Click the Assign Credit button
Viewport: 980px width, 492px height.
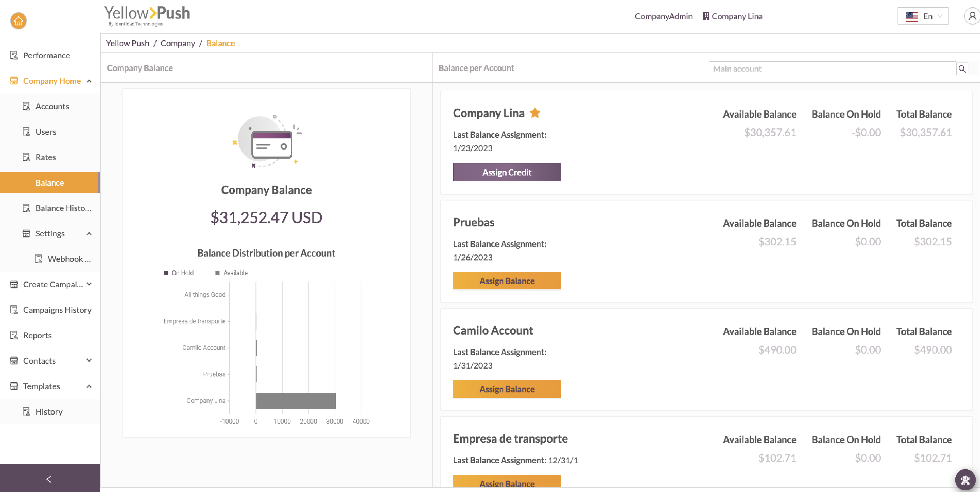pos(506,172)
